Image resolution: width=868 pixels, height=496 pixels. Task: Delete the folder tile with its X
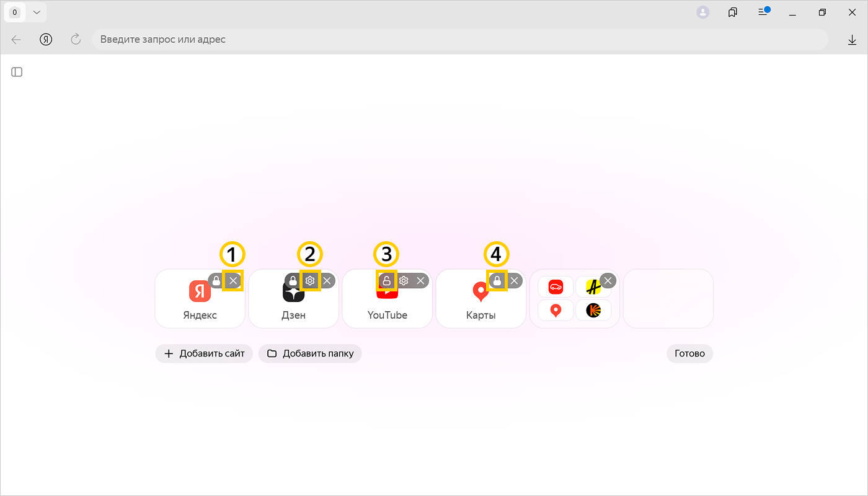608,281
